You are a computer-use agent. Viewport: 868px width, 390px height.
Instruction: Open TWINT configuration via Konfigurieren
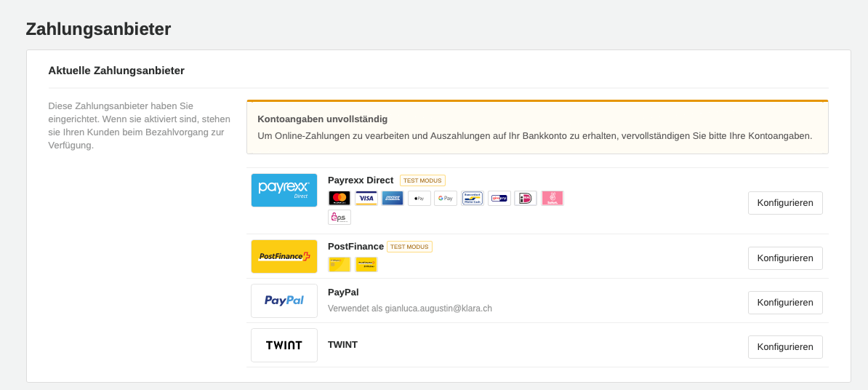tap(785, 347)
